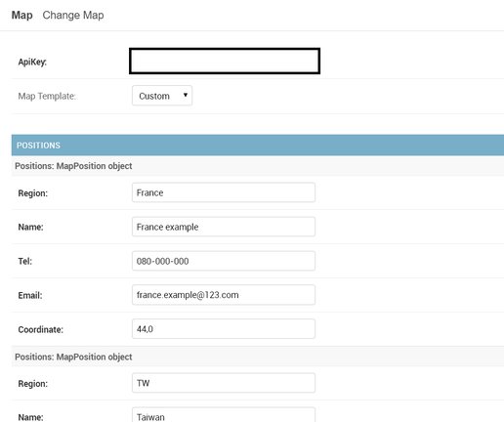Click the Coordinate field showing 44,0
The image size is (504, 422).
[224, 329]
